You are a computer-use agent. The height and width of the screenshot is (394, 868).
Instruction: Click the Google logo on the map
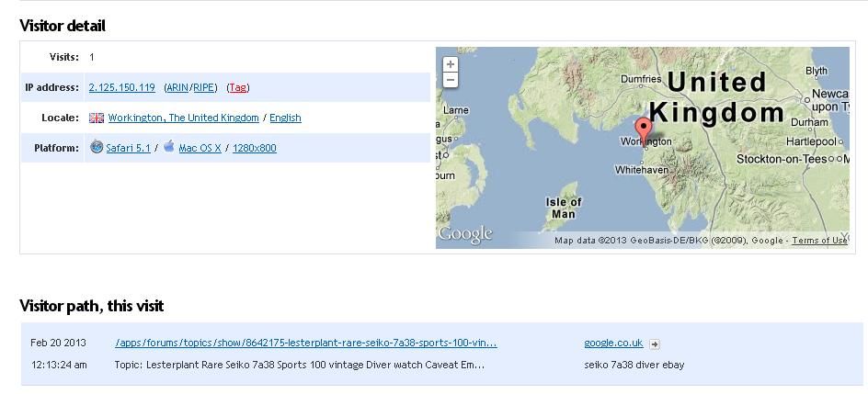click(x=465, y=234)
